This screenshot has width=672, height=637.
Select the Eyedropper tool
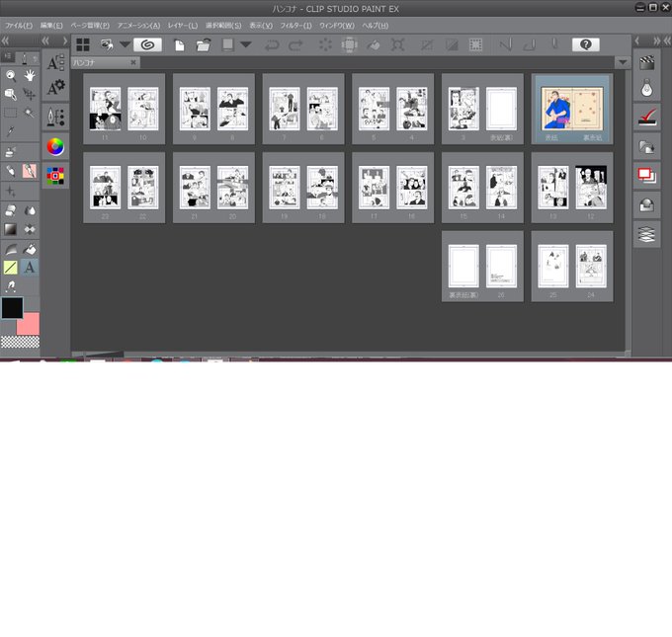tap(11, 131)
